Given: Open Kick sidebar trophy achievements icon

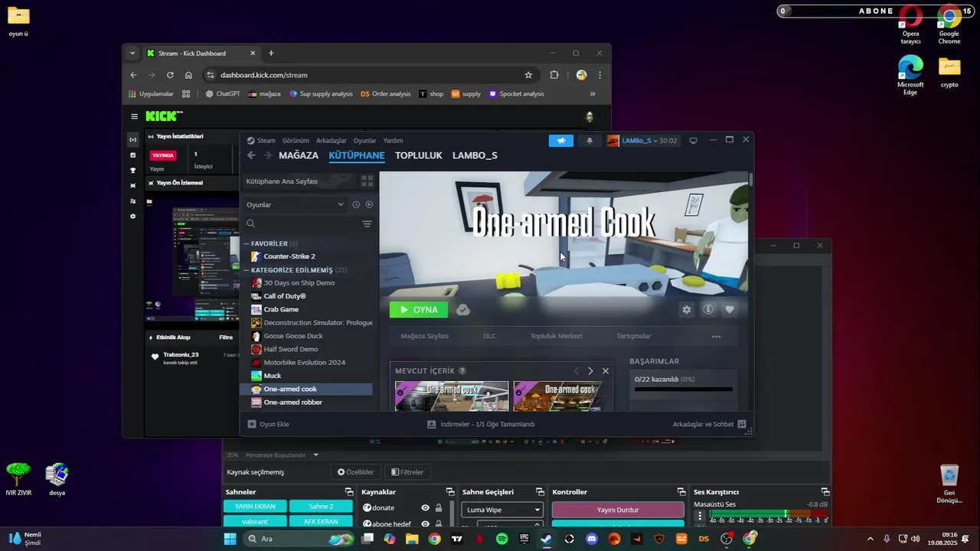Looking at the screenshot, I should 132,171.
